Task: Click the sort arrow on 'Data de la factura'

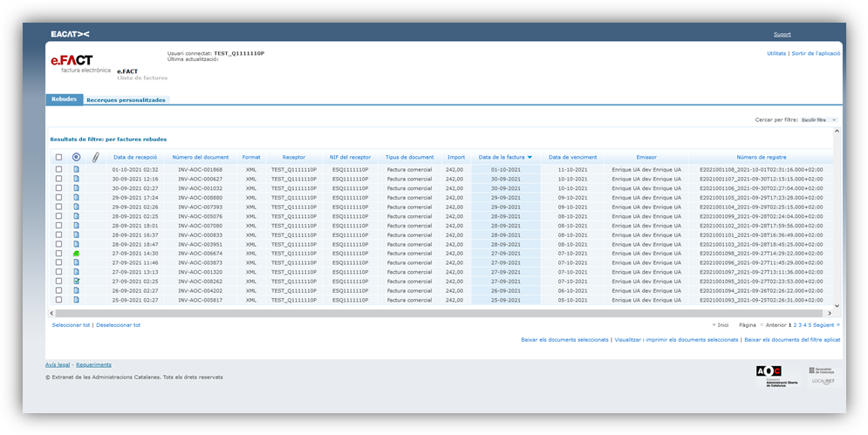Action: (530, 157)
